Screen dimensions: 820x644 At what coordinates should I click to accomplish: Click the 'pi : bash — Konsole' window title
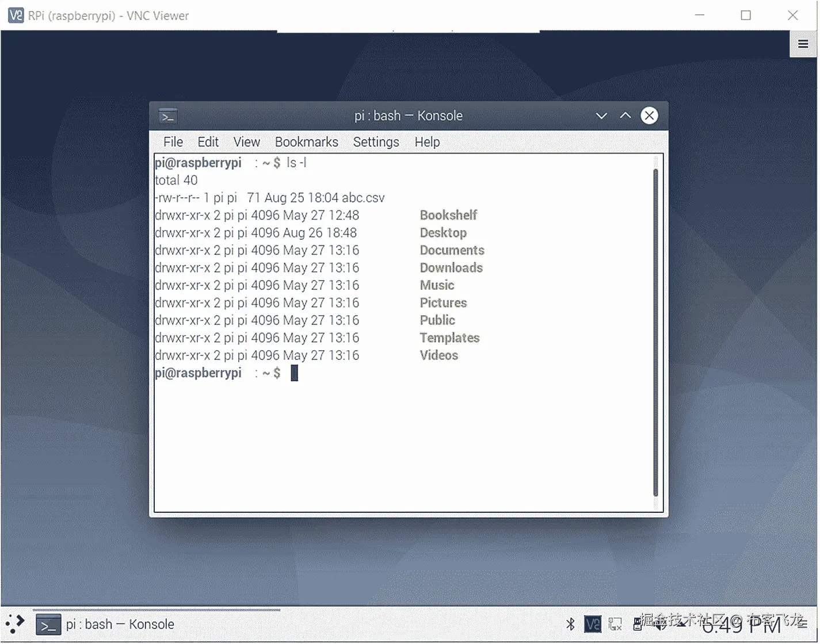pyautogui.click(x=409, y=116)
